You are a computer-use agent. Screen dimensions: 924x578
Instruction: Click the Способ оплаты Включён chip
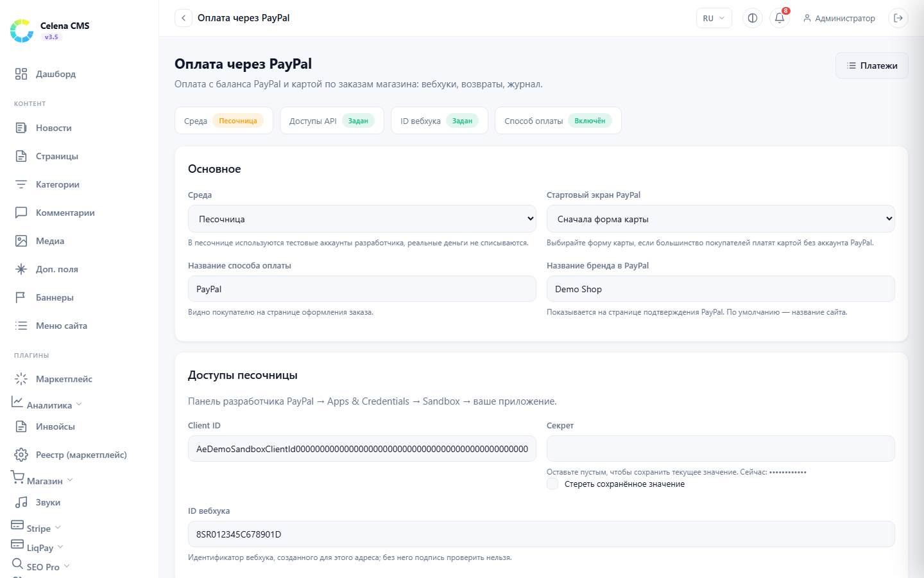[558, 121]
